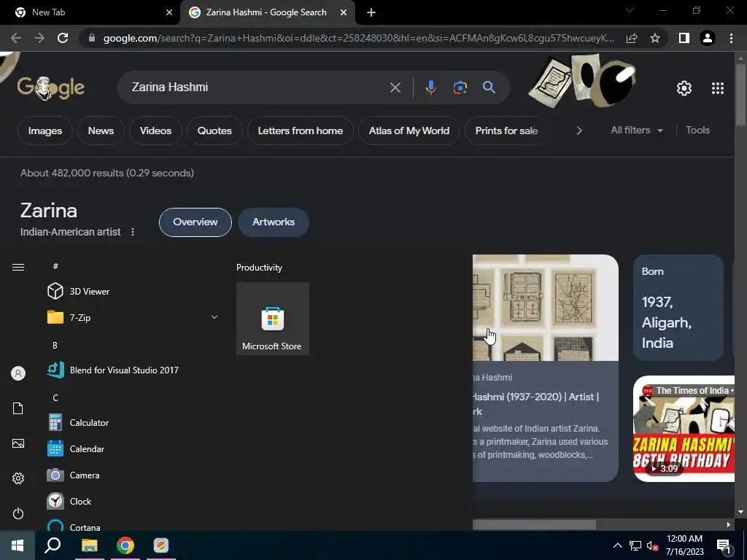Open Google quick settings gear
The width and height of the screenshot is (747, 560).
click(x=684, y=88)
